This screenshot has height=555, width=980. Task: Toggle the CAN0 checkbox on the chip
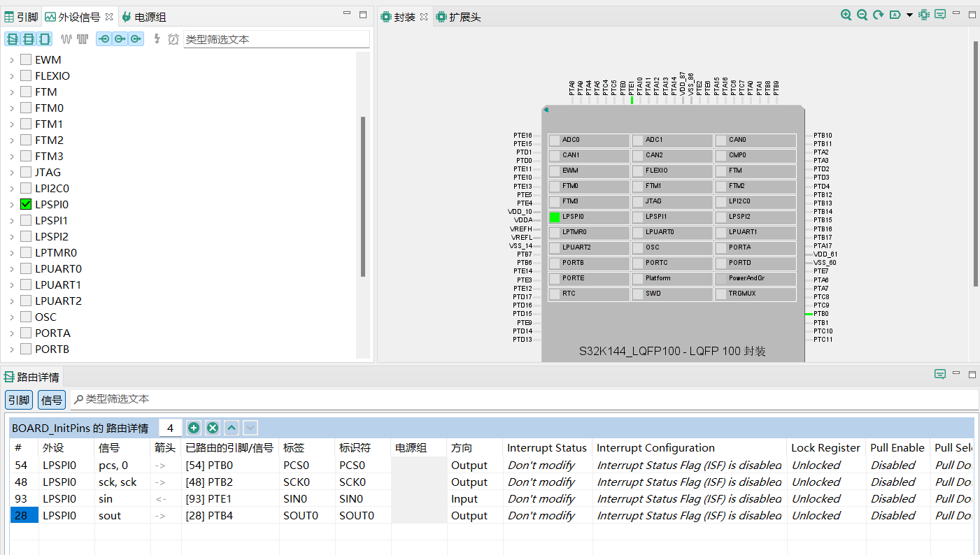(721, 140)
